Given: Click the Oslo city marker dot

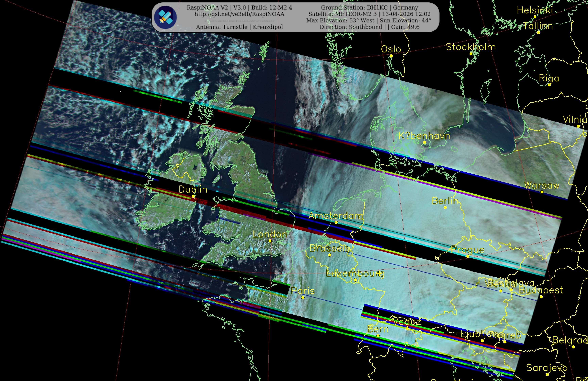Looking at the screenshot, I should [391, 56].
